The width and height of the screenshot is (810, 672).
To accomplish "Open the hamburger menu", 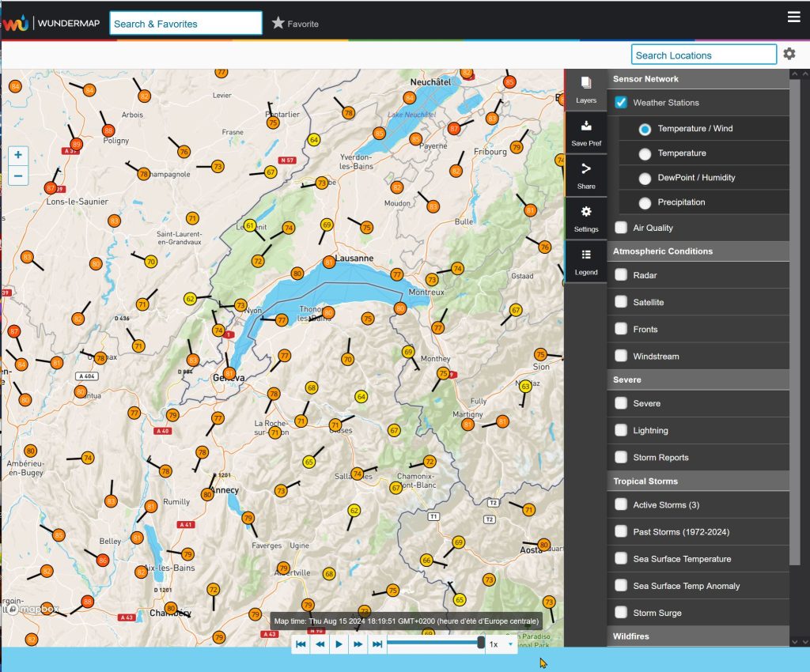I will point(794,17).
